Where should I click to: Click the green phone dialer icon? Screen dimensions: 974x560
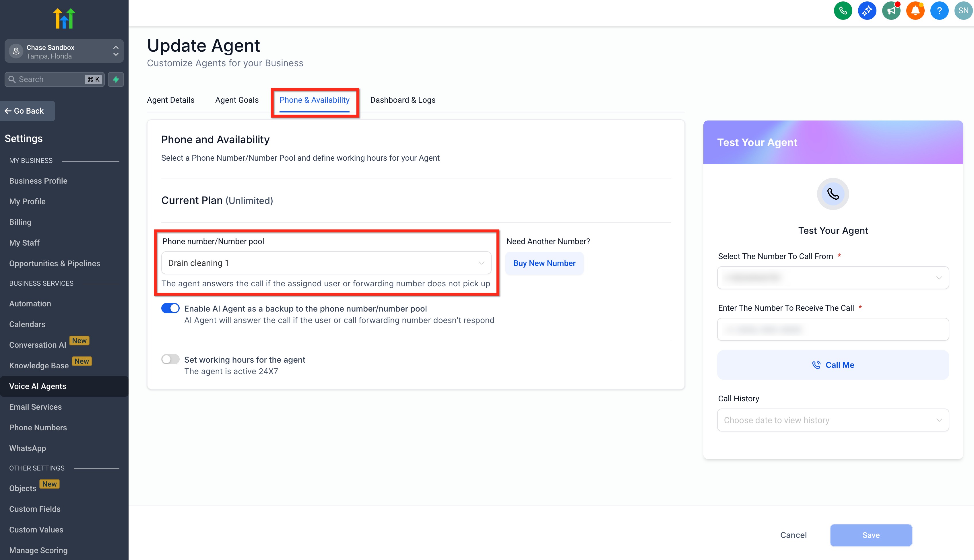(843, 10)
